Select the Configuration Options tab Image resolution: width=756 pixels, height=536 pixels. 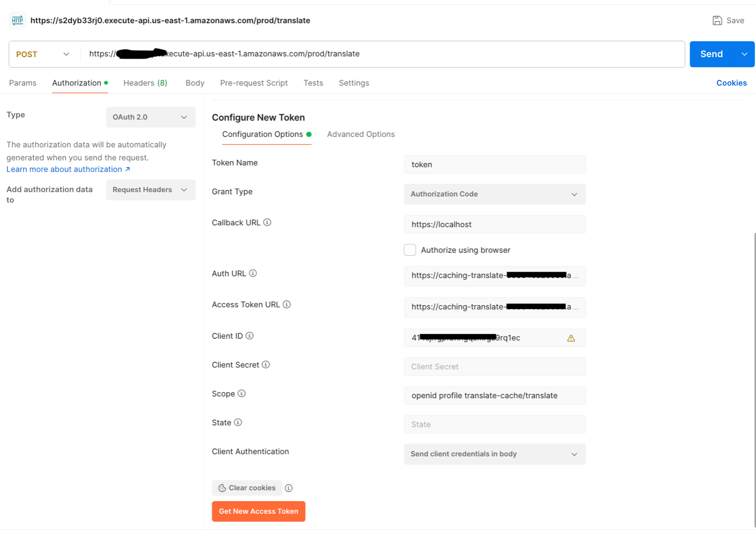pyautogui.click(x=266, y=134)
